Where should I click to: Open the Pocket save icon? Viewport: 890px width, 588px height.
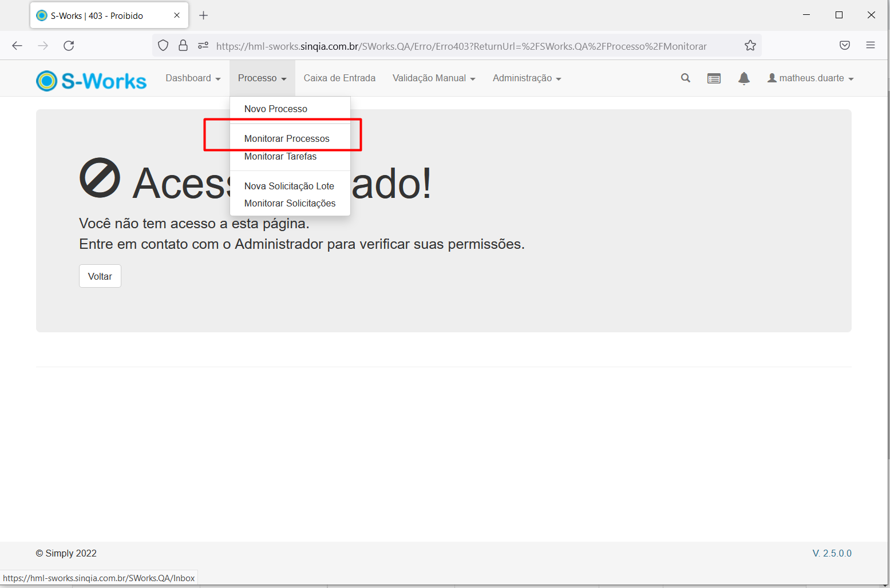845,46
